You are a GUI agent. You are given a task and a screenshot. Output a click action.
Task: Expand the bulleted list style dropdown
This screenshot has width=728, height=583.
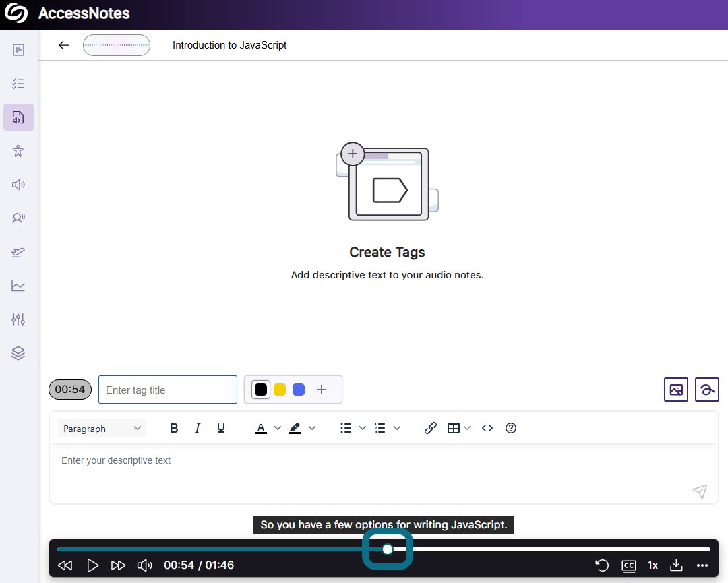pos(363,428)
